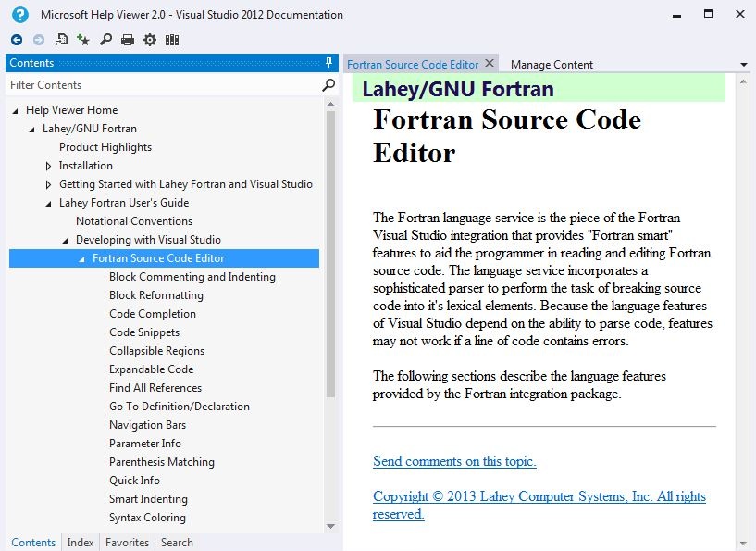Click the Contents tree scroll down arrow
The width and height of the screenshot is (756, 551).
[x=330, y=526]
